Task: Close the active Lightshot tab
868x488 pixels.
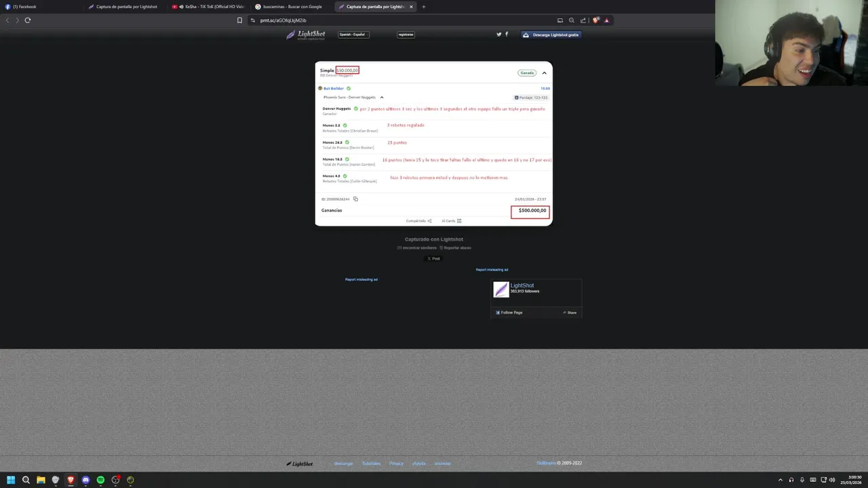Action: tap(411, 7)
